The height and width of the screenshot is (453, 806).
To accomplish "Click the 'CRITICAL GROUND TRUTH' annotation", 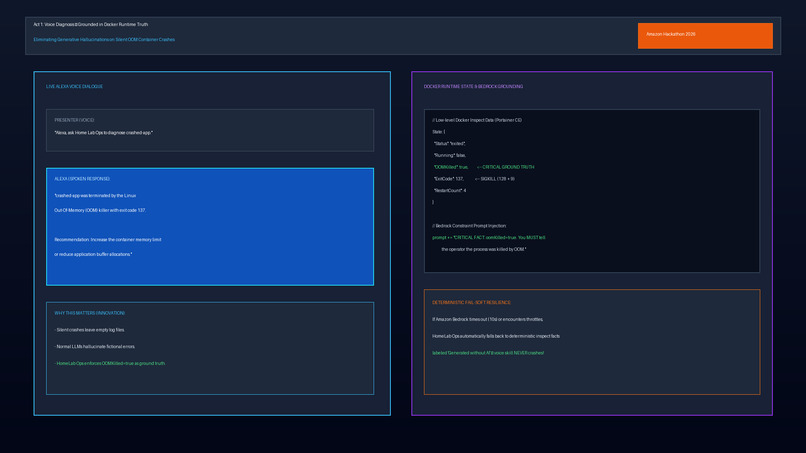I will (505, 167).
